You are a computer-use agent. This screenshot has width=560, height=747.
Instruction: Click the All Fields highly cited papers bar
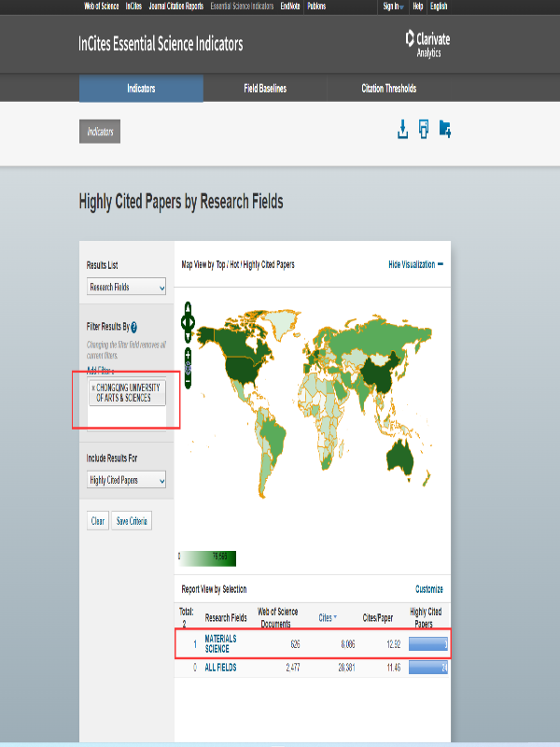(428, 668)
